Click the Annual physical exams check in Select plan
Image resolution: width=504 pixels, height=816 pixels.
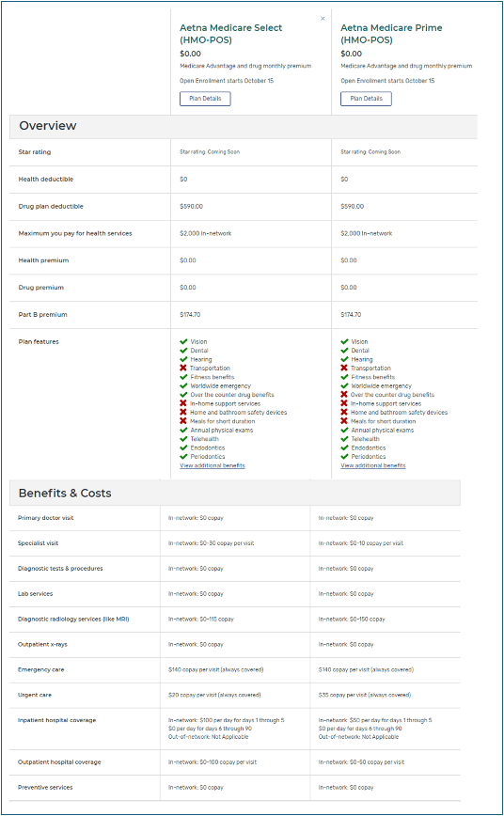tap(183, 430)
